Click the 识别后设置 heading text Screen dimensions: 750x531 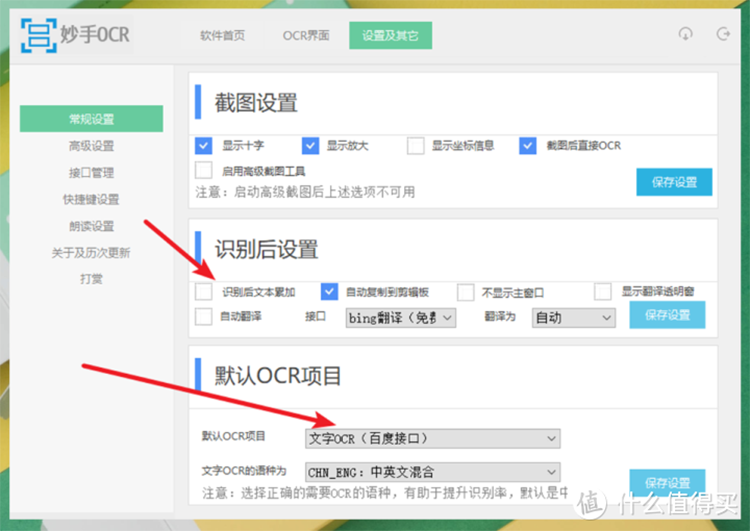(x=266, y=249)
